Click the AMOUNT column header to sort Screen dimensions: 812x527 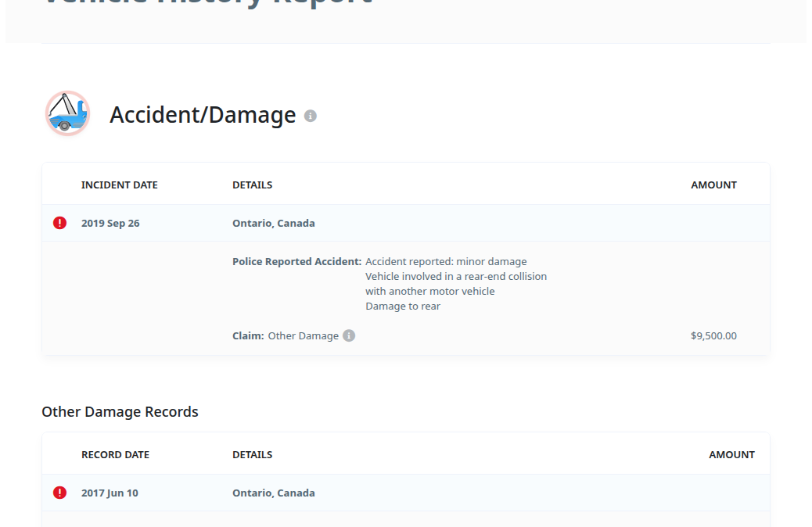713,185
